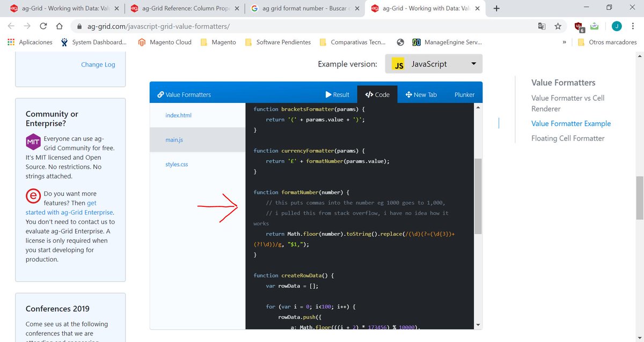Open ManageEngine Serv... bookmark
Image resolution: width=644 pixels, height=342 pixels.
pyautogui.click(x=447, y=42)
